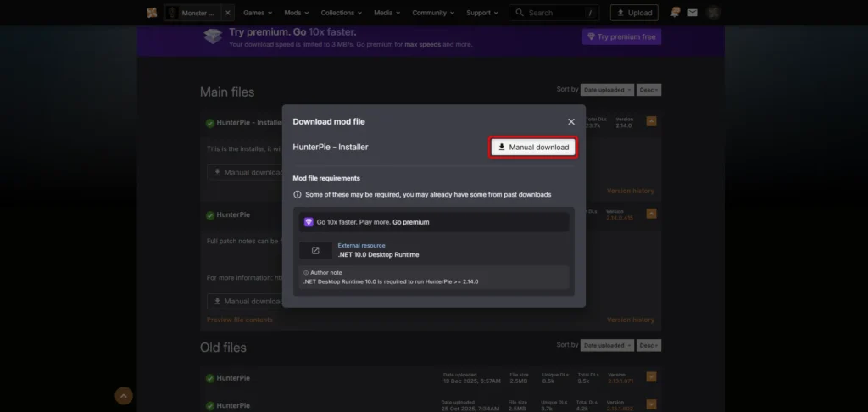The height and width of the screenshot is (412, 868).
Task: Expand the Community menu
Action: [x=433, y=13]
